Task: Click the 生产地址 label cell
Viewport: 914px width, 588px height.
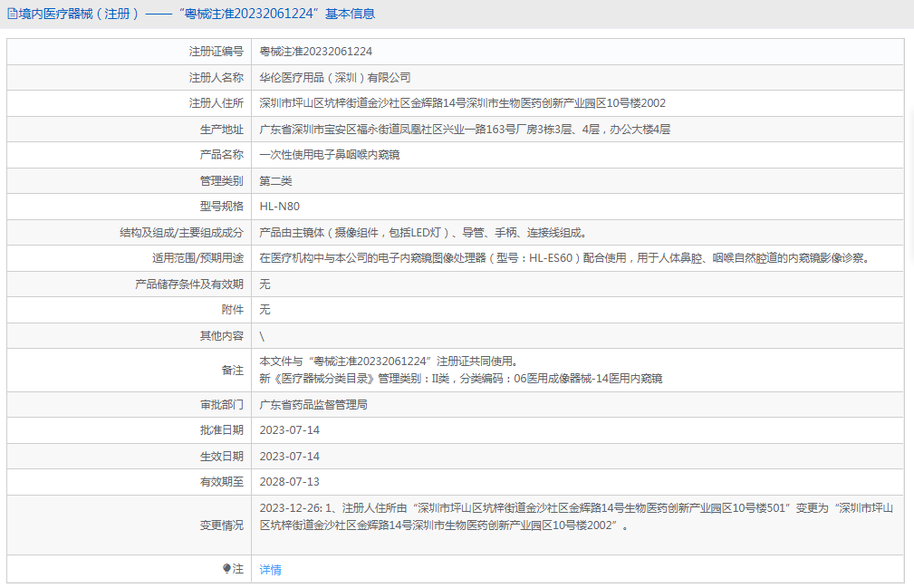Action: click(222, 130)
